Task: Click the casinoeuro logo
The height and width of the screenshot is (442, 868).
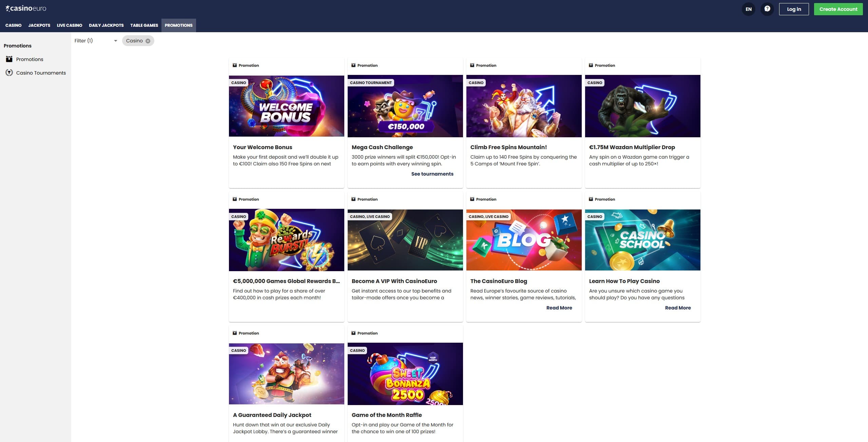Action: (26, 8)
